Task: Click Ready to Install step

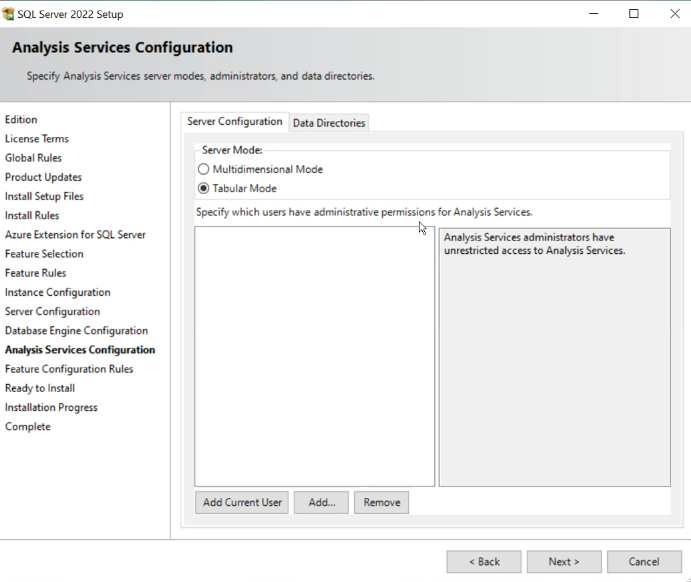Action: (x=40, y=388)
